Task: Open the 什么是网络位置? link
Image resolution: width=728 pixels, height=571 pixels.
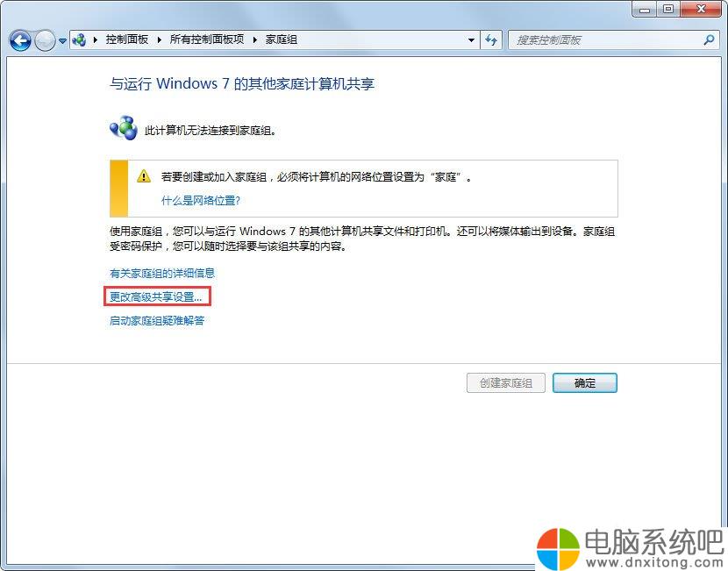Action: [201, 201]
